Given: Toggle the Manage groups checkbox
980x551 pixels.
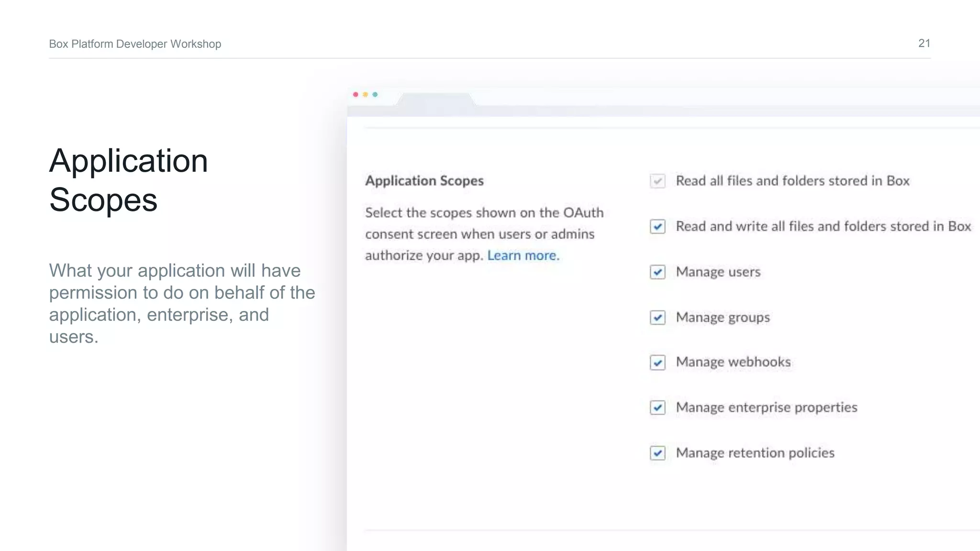Looking at the screenshot, I should 657,318.
